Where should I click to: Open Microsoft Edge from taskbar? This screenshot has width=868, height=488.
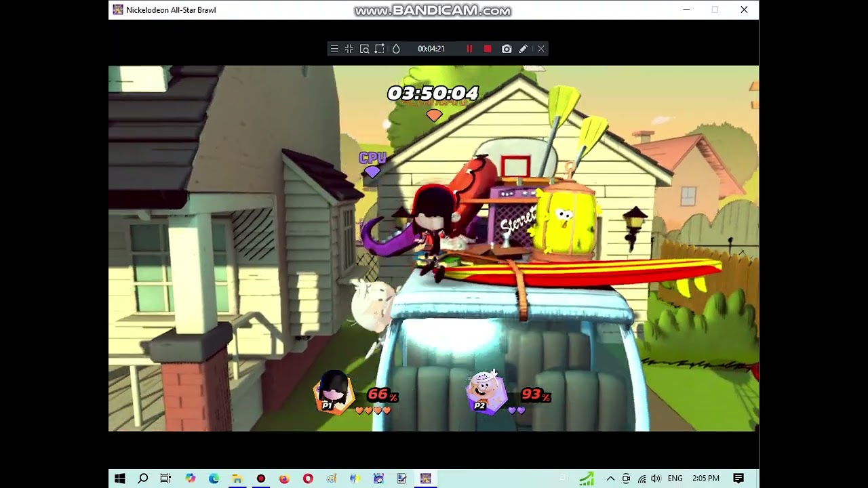tap(214, 479)
